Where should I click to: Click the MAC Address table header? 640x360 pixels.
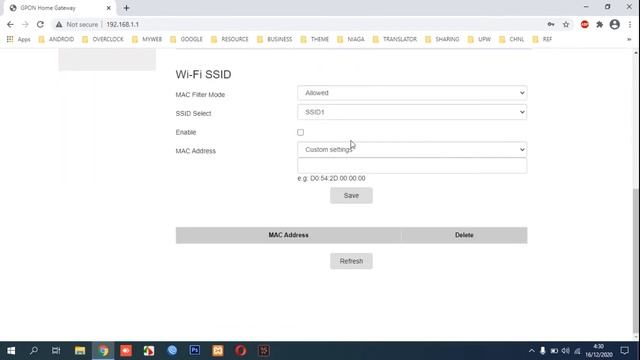point(289,235)
